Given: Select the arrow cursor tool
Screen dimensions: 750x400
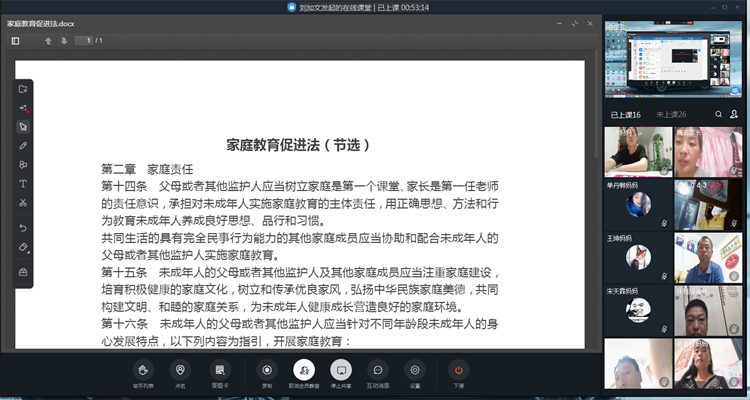Looking at the screenshot, I should pos(23,126).
